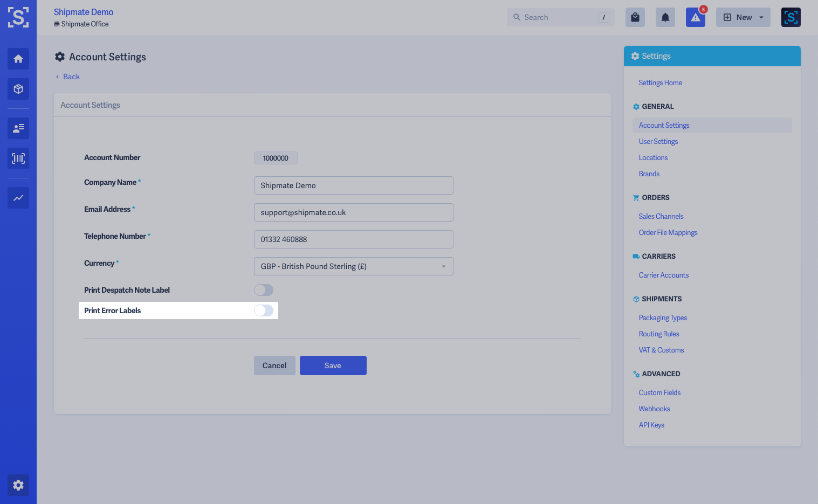The width and height of the screenshot is (818, 504).
Task: Open the Barcode scan icon in sidebar
Action: tap(18, 158)
